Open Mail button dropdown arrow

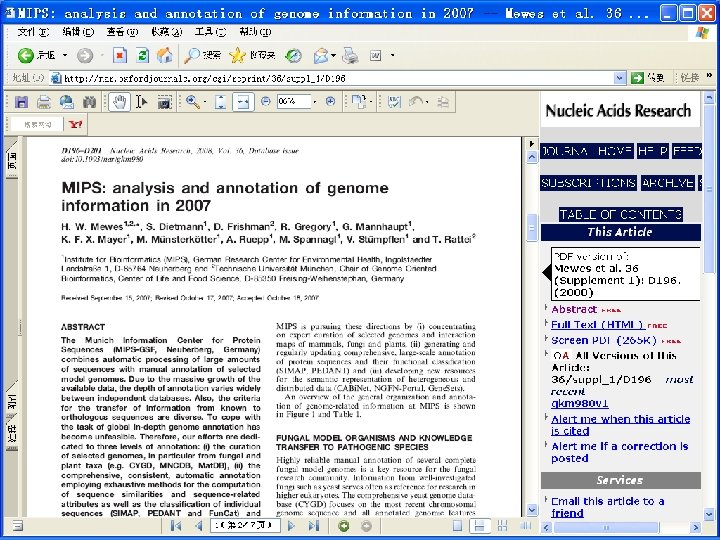(x=333, y=56)
